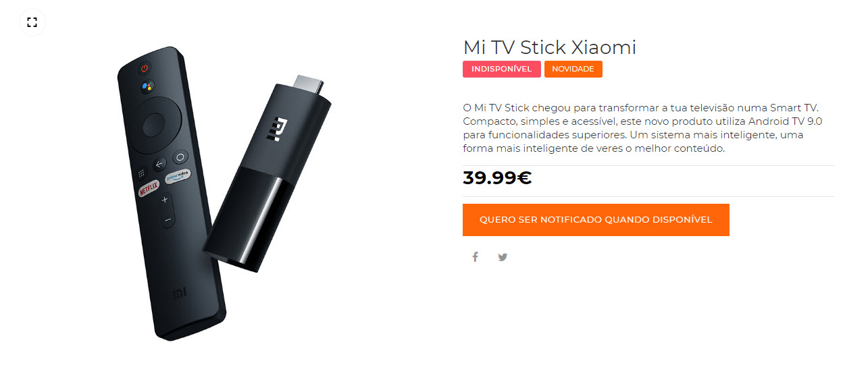Viewport: 868px width, 367px height.
Task: Click the volume plus button on the remote
Action: click(164, 200)
